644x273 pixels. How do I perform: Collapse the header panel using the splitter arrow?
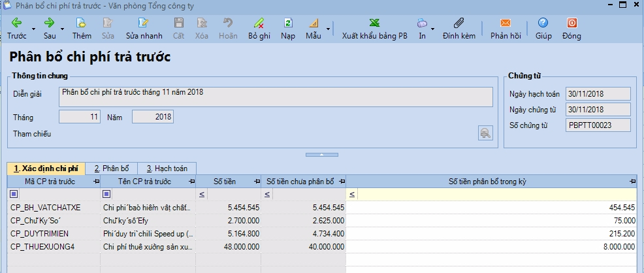320,155
